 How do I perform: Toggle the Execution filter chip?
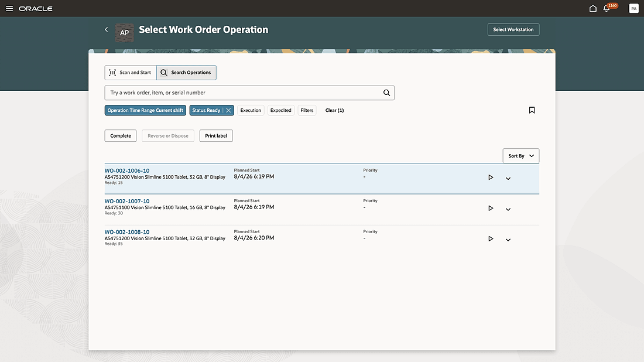[251, 110]
